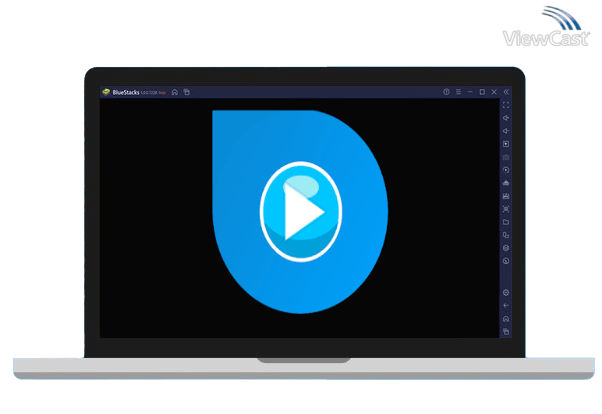This screenshot has height=414, width=602.
Task: Click the rotate screen icon
Action: point(506,235)
